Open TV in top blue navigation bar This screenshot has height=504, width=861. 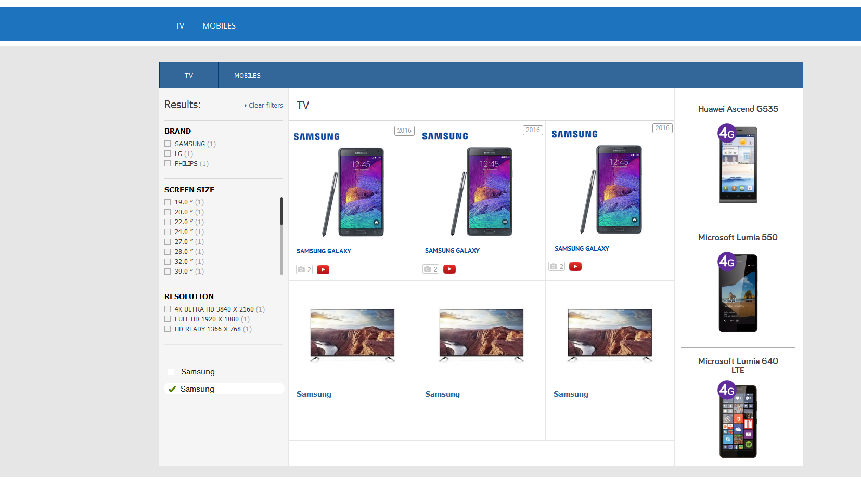pos(179,25)
